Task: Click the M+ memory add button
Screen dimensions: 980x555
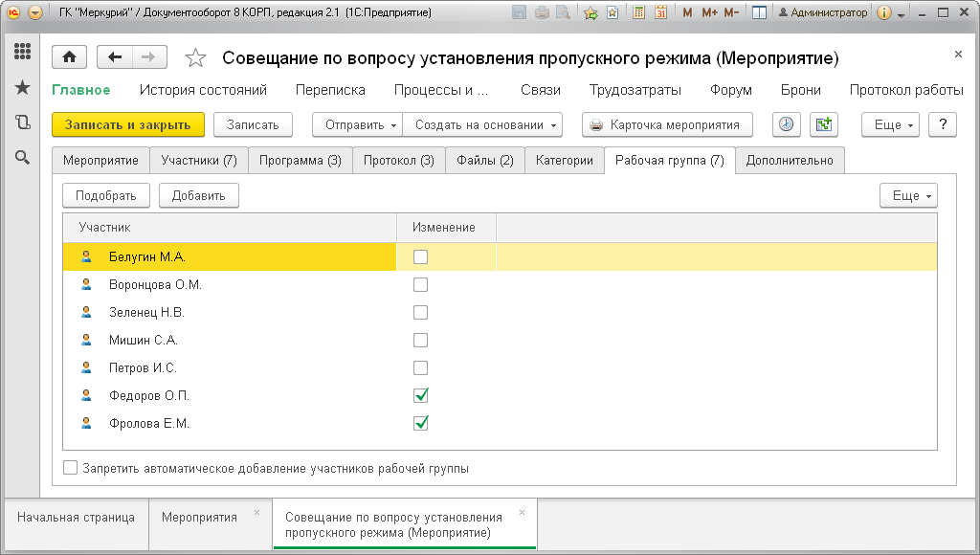Action: (709, 11)
